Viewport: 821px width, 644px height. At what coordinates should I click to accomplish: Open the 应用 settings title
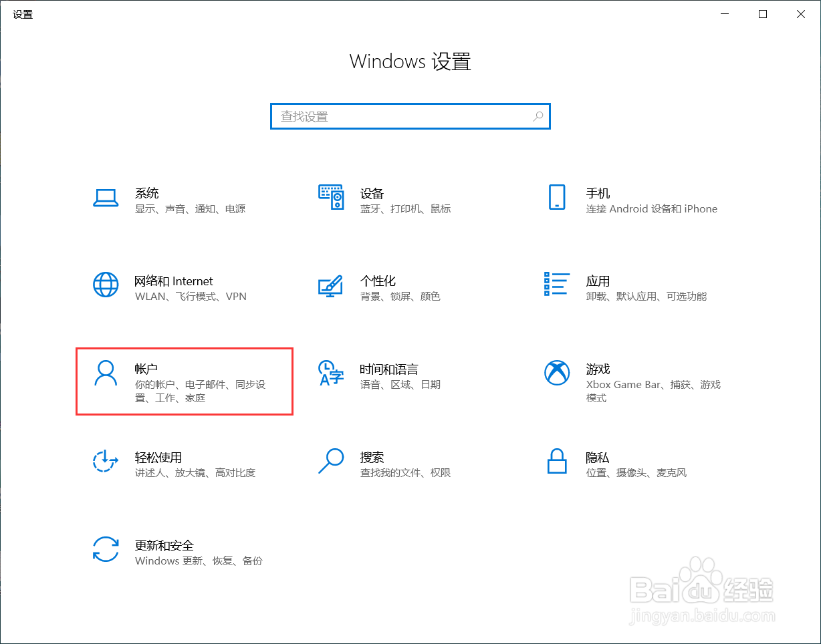pos(598,281)
